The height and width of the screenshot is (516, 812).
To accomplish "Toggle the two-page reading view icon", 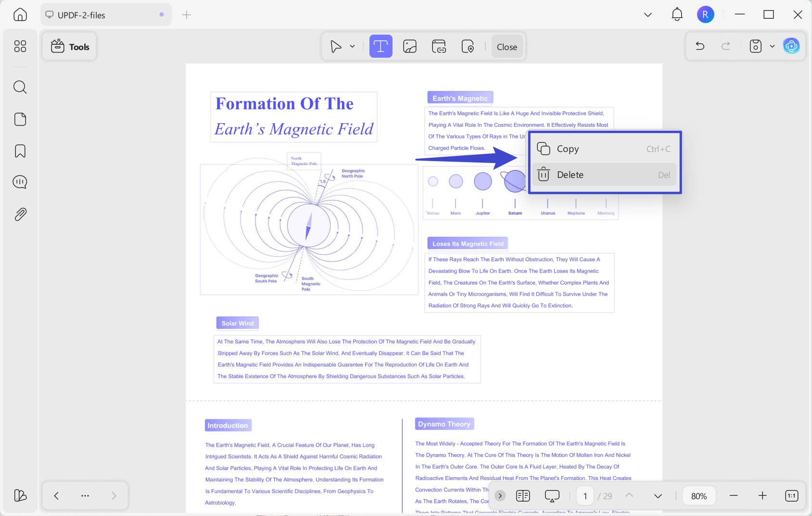I will click(523, 496).
